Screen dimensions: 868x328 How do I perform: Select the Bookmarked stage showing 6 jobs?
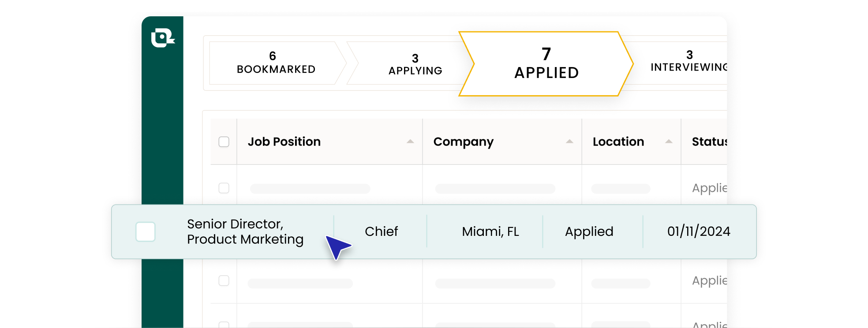(x=276, y=63)
